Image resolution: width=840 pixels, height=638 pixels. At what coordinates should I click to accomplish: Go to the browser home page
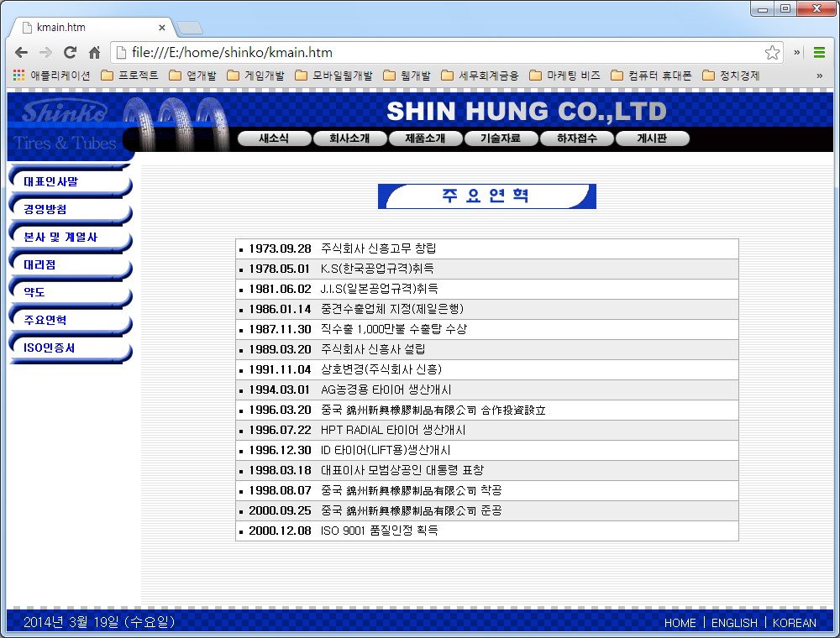(94, 52)
